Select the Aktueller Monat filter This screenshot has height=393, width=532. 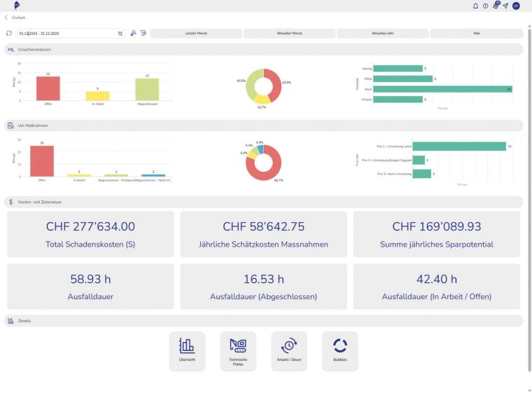pyautogui.click(x=289, y=33)
